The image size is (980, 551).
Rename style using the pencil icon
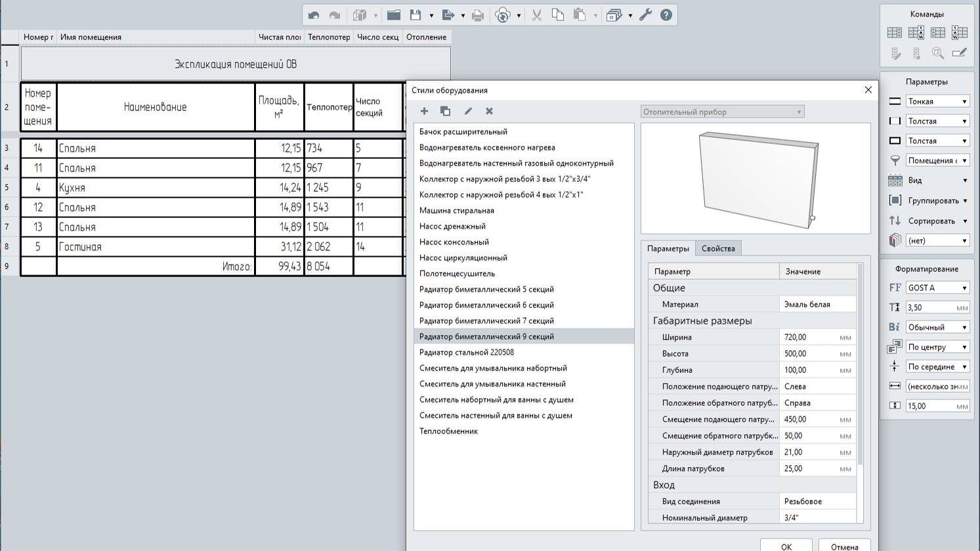[x=468, y=111]
